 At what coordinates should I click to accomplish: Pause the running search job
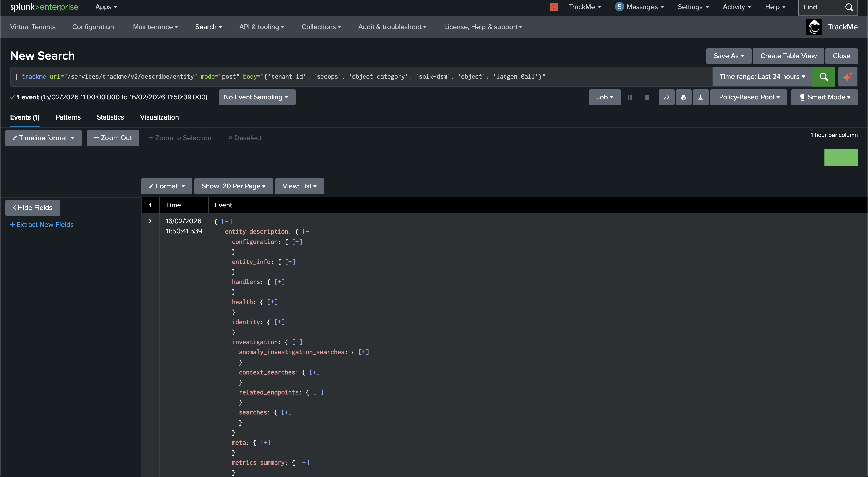[x=630, y=98]
